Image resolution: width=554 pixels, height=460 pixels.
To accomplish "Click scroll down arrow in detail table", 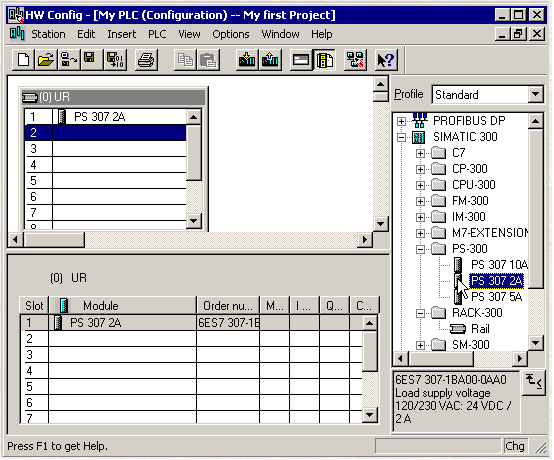I will pos(370,414).
